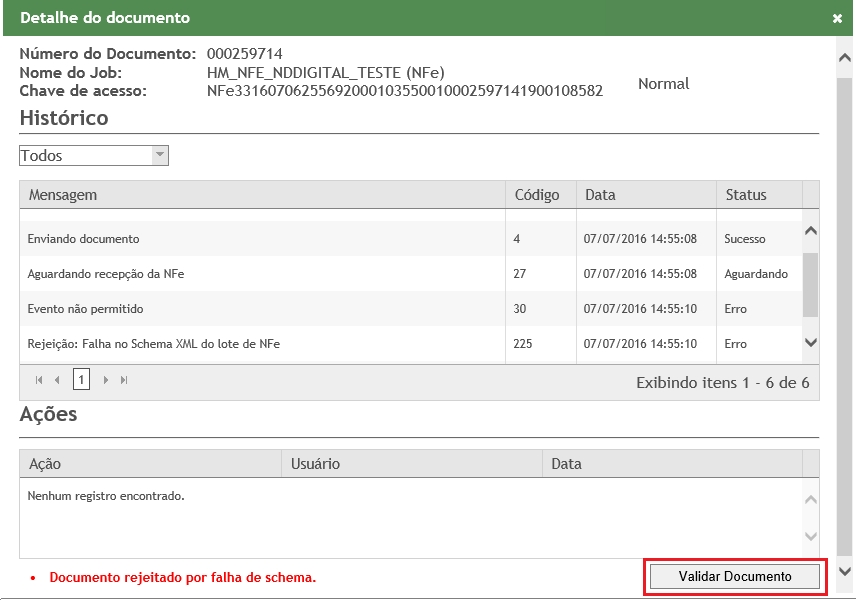
Task: Sort actions by Usuário column
Action: pos(315,464)
